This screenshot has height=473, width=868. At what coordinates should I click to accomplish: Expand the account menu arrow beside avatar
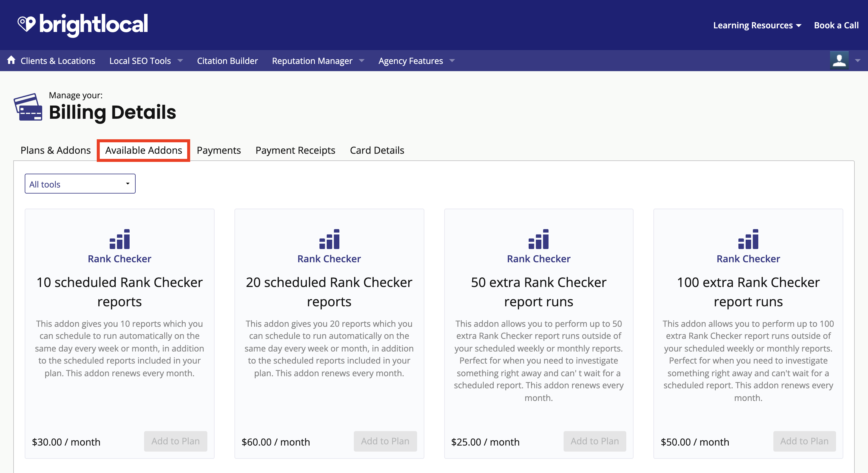click(857, 61)
